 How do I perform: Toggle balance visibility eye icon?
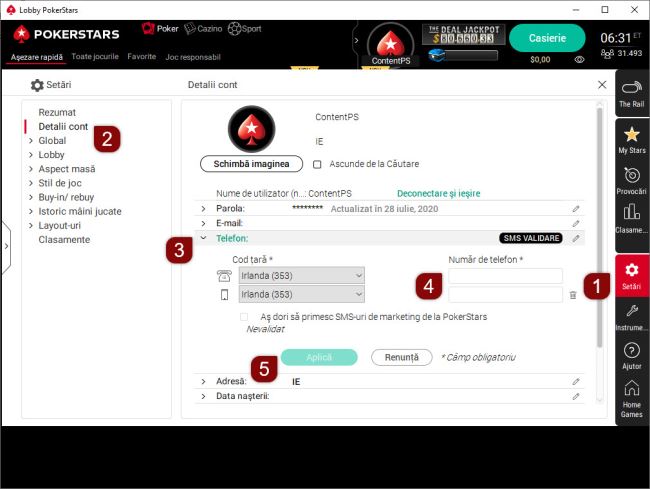coord(579,60)
